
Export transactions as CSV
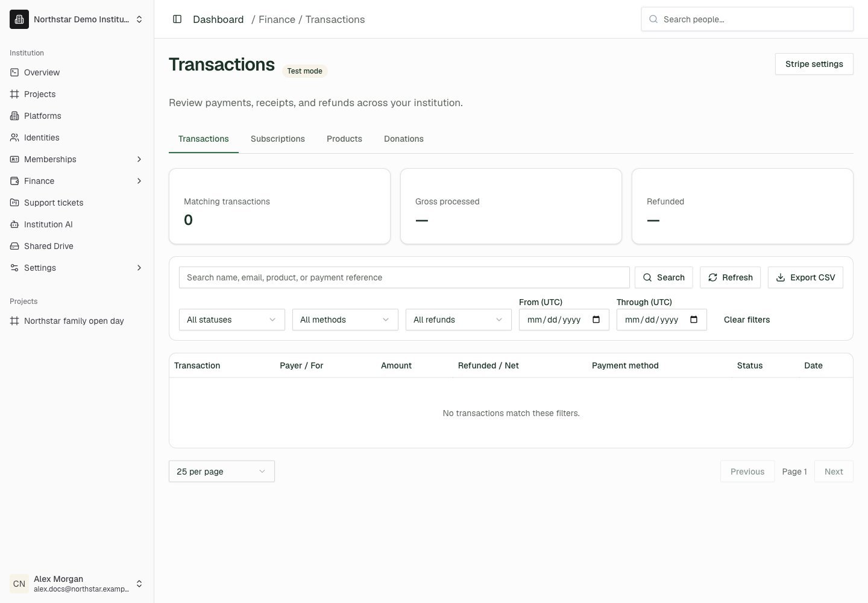[805, 277]
